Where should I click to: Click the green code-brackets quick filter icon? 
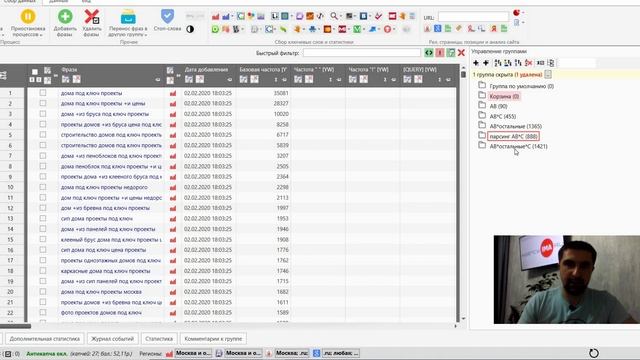point(429,53)
